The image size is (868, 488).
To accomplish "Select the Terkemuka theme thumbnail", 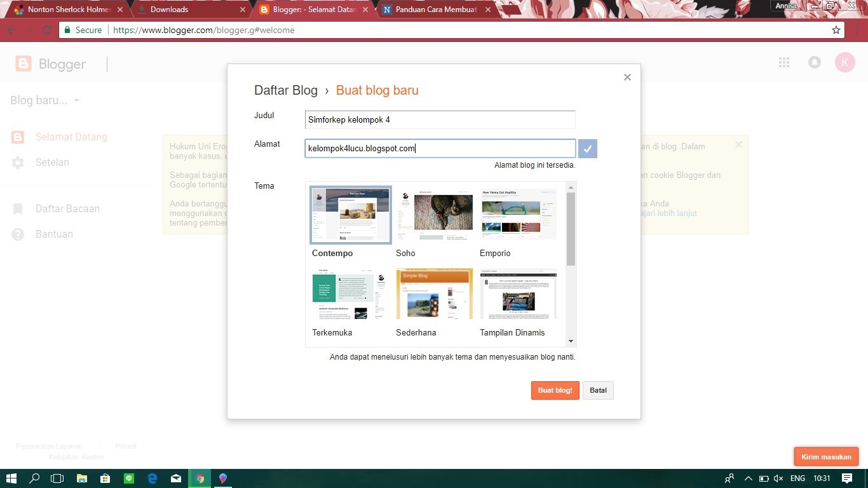I will (350, 294).
